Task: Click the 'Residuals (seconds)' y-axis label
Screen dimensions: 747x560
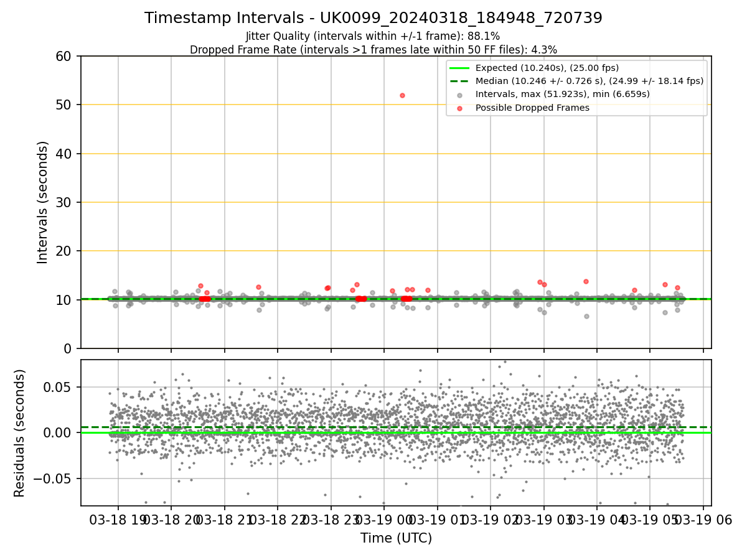Action: pyautogui.click(x=20, y=433)
